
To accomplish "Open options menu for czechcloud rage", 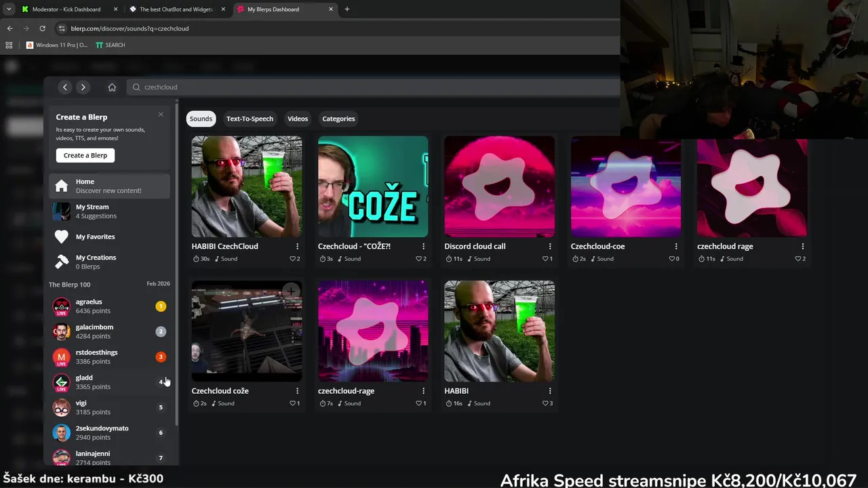I will [x=803, y=246].
